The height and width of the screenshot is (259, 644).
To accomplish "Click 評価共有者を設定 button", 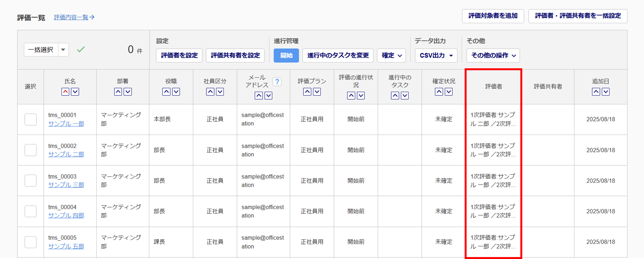I will 235,55.
